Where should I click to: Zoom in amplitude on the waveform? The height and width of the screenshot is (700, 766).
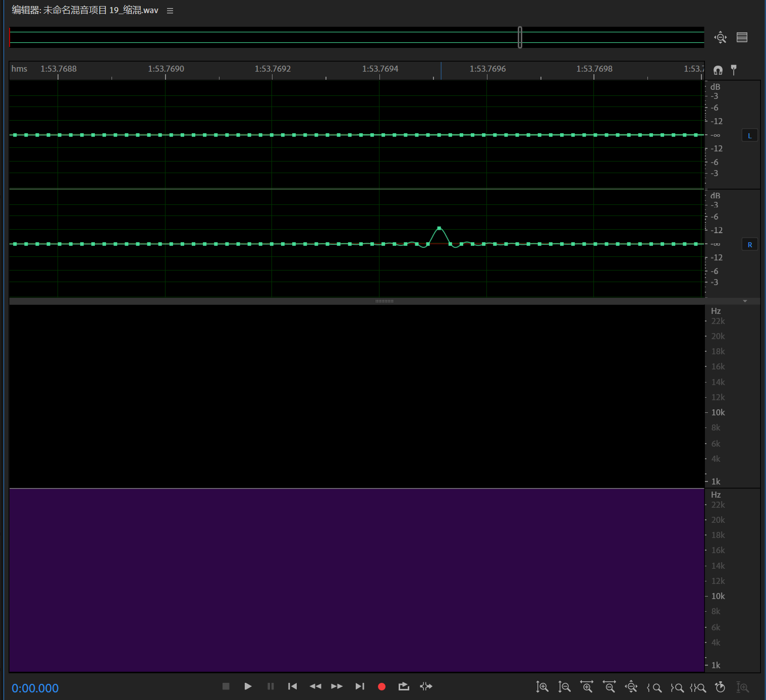tap(542, 687)
